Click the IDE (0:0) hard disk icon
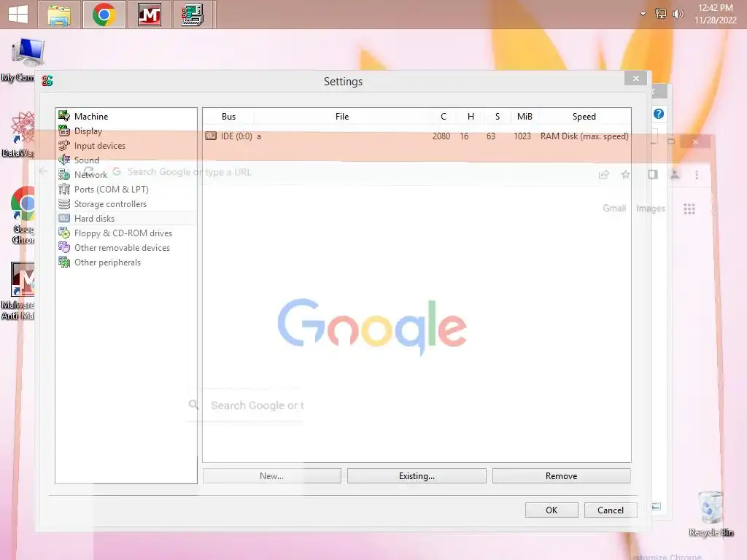Viewport: 747px width, 560px height. tap(211, 136)
